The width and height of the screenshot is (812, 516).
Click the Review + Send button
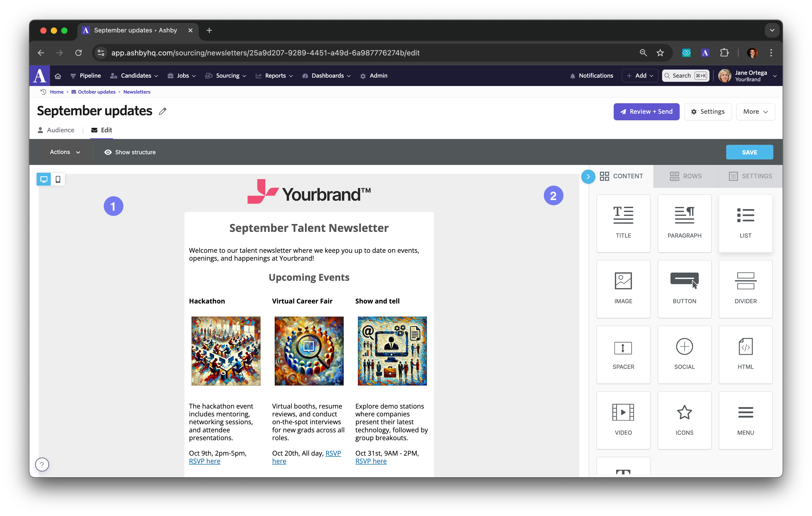pyautogui.click(x=646, y=112)
